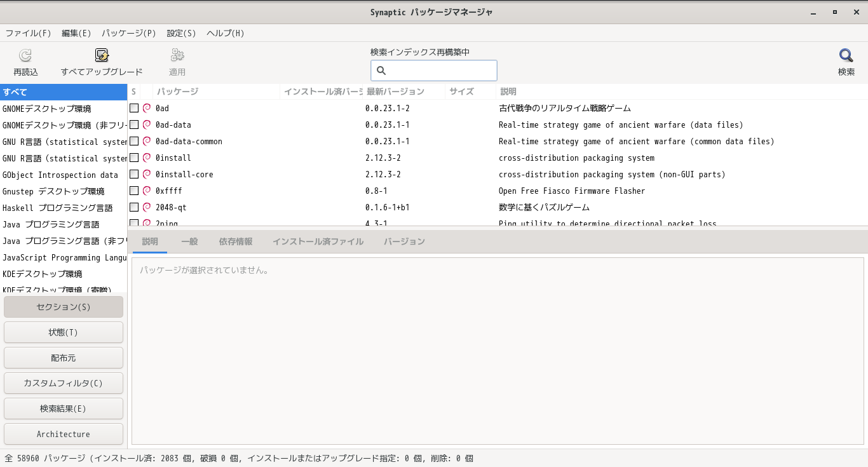Toggle the status checkbox for 0ad-data
Viewport: 868px width, 467px height.
pos(134,125)
